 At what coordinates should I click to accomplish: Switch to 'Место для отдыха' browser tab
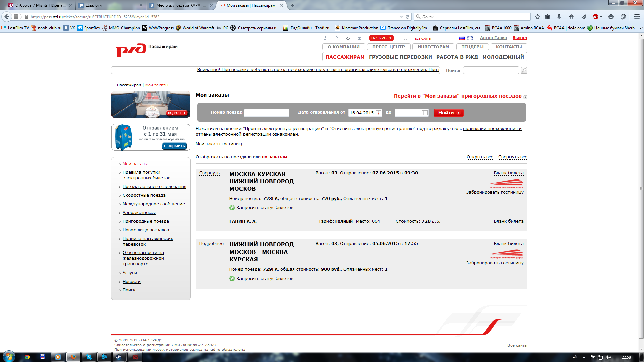point(181,5)
